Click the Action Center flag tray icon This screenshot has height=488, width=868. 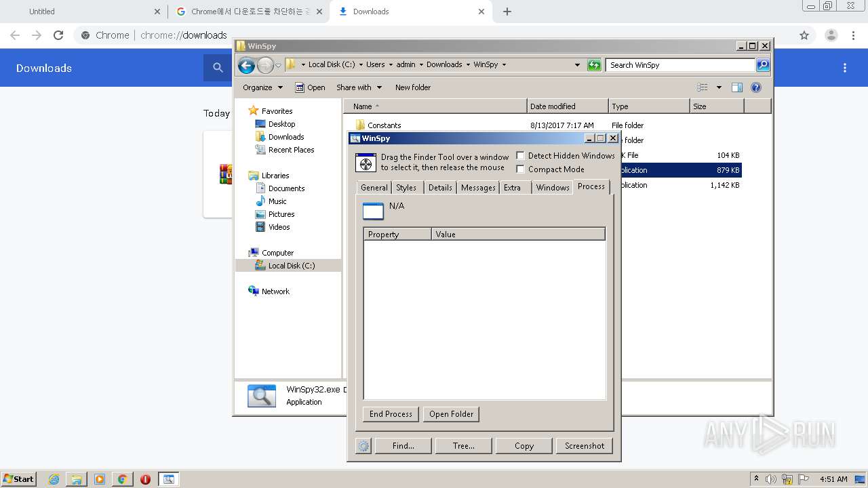[x=804, y=479]
